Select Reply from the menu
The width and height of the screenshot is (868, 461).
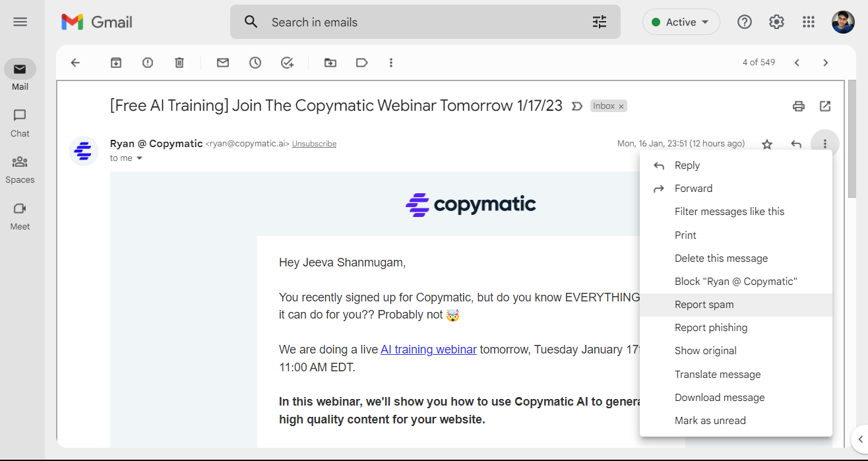(x=736, y=166)
